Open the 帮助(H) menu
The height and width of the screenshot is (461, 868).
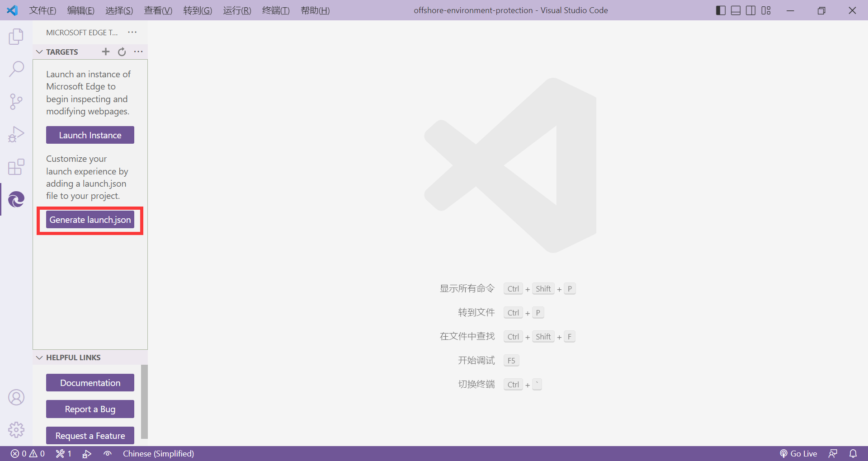[315, 10]
